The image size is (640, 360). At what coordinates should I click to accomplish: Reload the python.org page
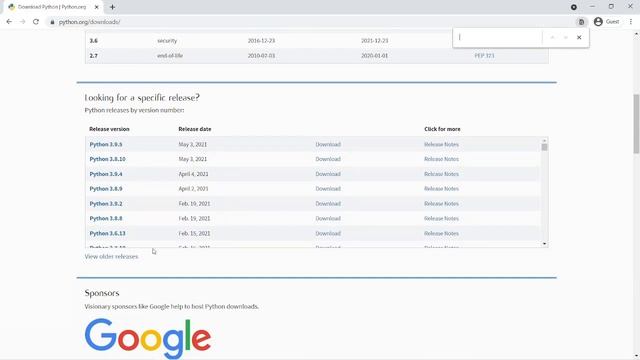36,22
